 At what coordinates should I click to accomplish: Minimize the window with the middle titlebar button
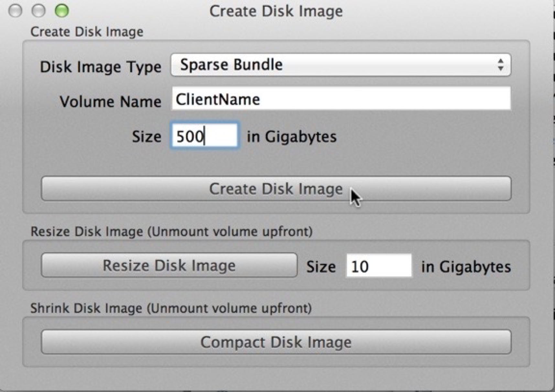38,11
